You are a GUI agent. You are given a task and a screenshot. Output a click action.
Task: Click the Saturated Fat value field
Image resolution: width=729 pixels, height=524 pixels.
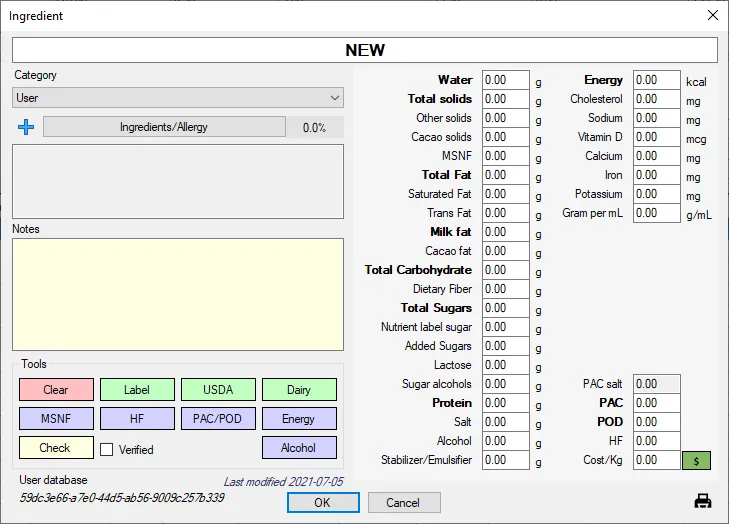[505, 194]
